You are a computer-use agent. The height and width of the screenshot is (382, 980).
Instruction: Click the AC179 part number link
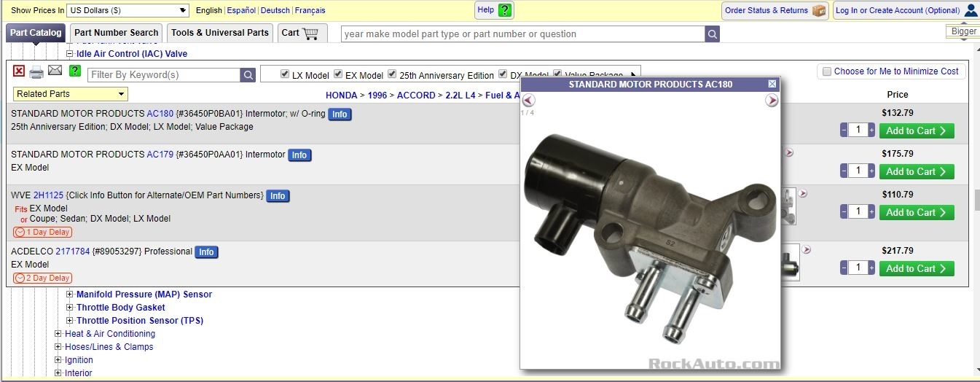tap(160, 155)
